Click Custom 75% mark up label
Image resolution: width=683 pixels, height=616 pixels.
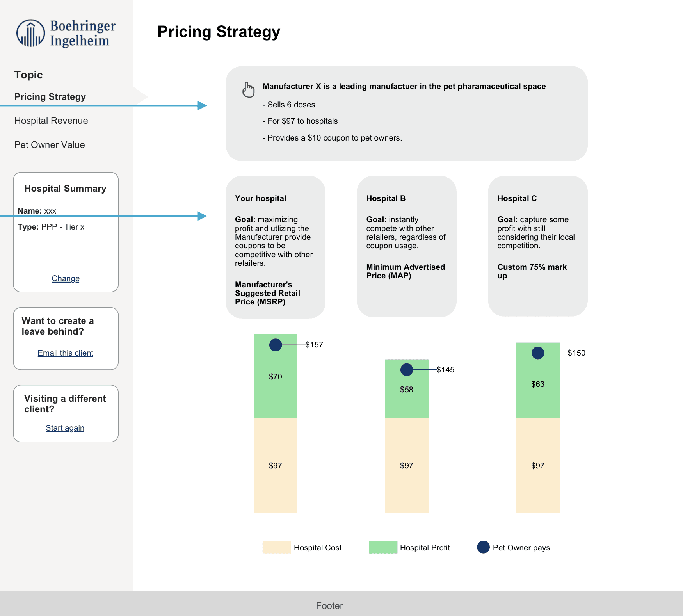532,271
